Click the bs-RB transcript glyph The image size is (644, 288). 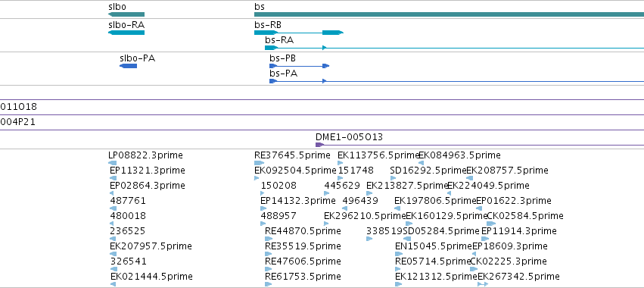point(299,33)
